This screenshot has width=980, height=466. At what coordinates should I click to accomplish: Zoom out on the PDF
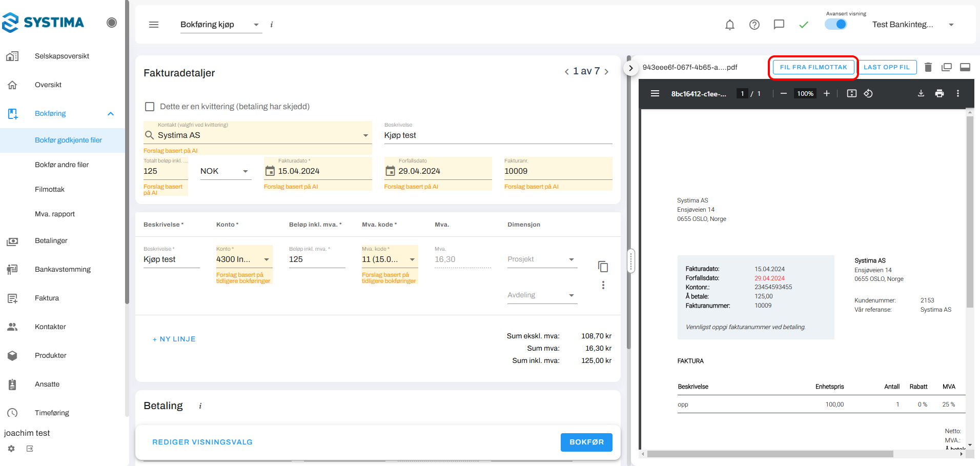point(784,93)
